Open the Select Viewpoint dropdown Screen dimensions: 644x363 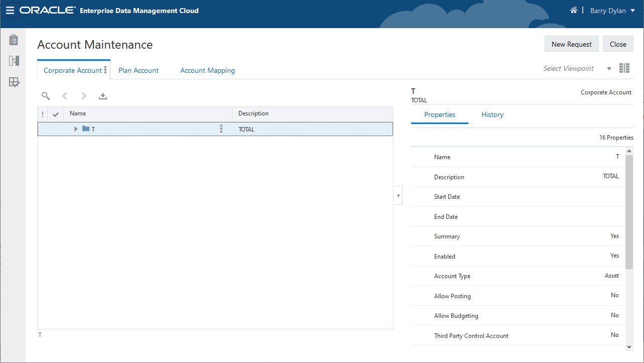point(609,69)
